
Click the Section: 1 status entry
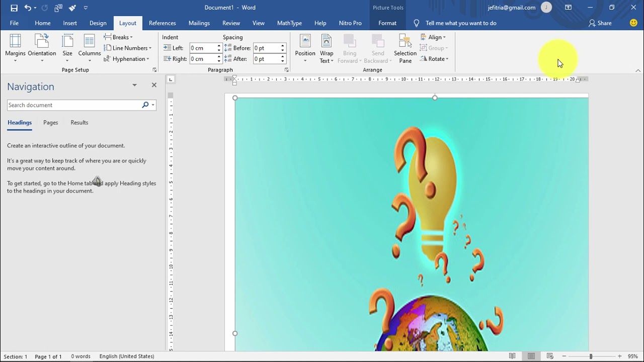pos(16,356)
